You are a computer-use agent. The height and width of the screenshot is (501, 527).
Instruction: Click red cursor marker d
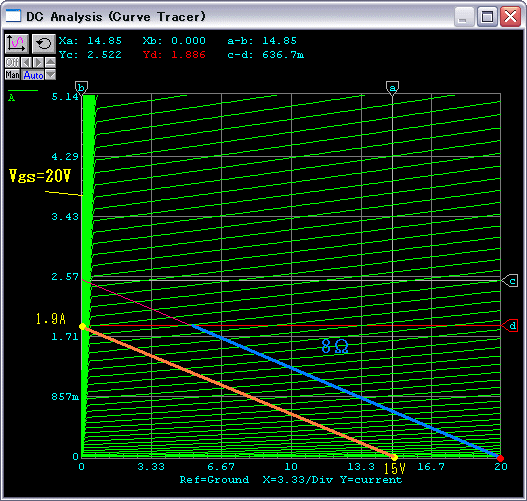click(510, 326)
